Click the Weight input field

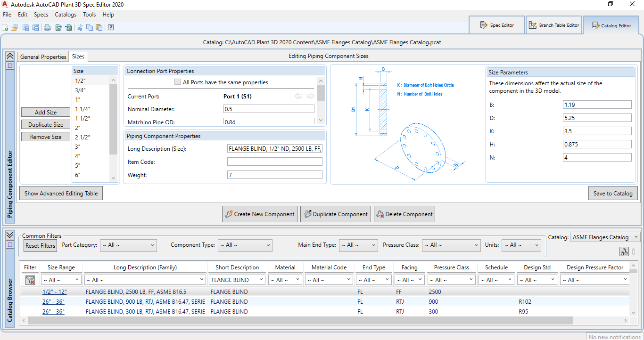[274, 175]
